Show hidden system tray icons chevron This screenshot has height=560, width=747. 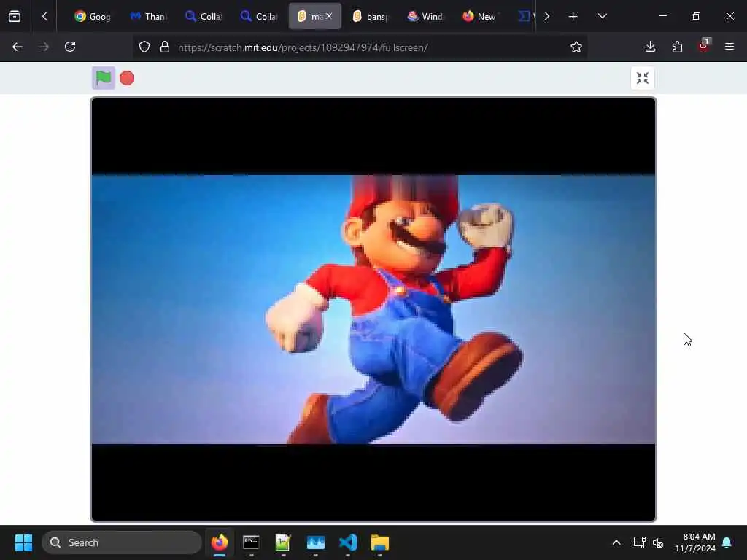[616, 542]
